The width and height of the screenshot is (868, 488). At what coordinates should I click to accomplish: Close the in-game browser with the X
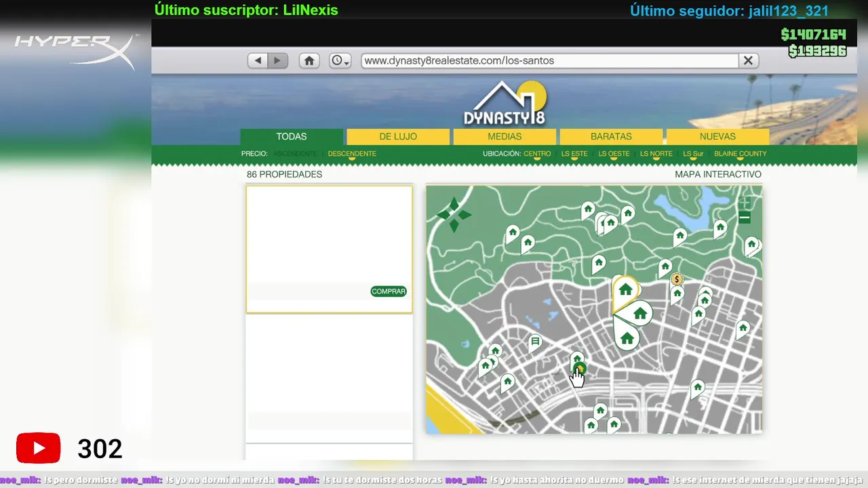coord(748,60)
